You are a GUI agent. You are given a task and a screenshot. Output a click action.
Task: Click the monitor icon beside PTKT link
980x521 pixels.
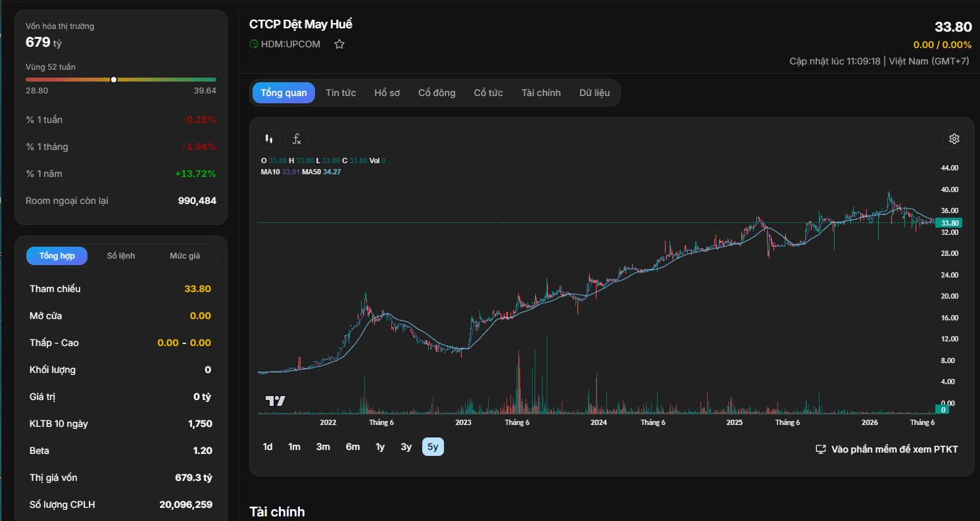pyautogui.click(x=821, y=449)
